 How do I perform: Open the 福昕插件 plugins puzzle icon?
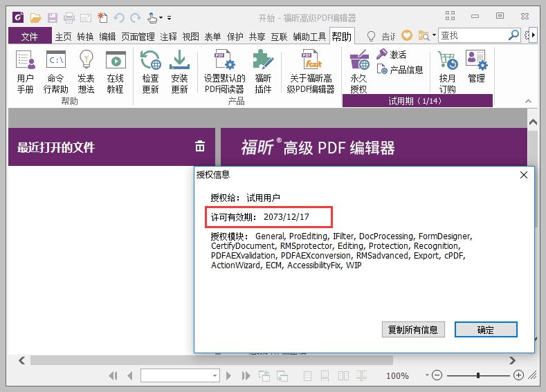click(263, 60)
